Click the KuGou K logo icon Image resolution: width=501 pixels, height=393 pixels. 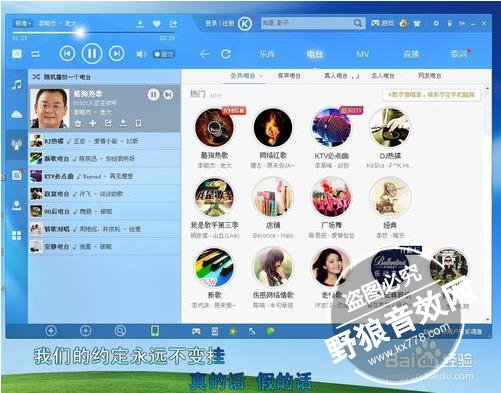(245, 24)
